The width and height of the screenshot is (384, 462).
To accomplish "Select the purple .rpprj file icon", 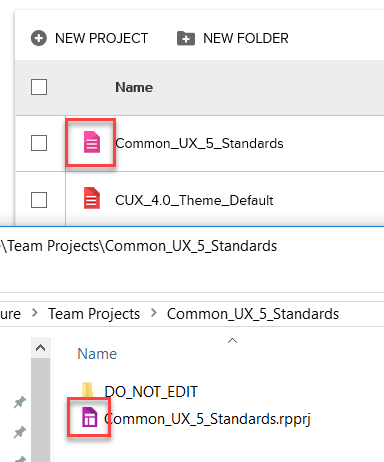I will point(89,417).
